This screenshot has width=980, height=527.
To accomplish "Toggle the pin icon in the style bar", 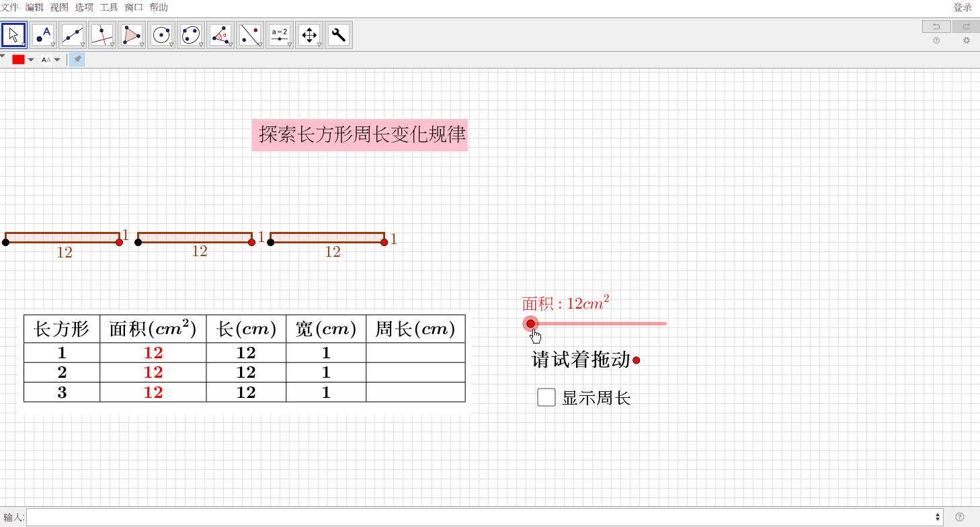I will click(77, 59).
